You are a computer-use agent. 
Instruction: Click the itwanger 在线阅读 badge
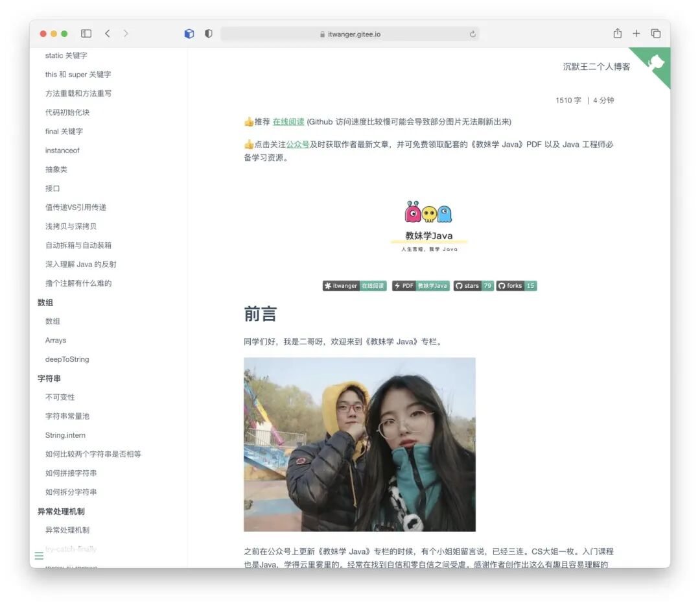354,285
